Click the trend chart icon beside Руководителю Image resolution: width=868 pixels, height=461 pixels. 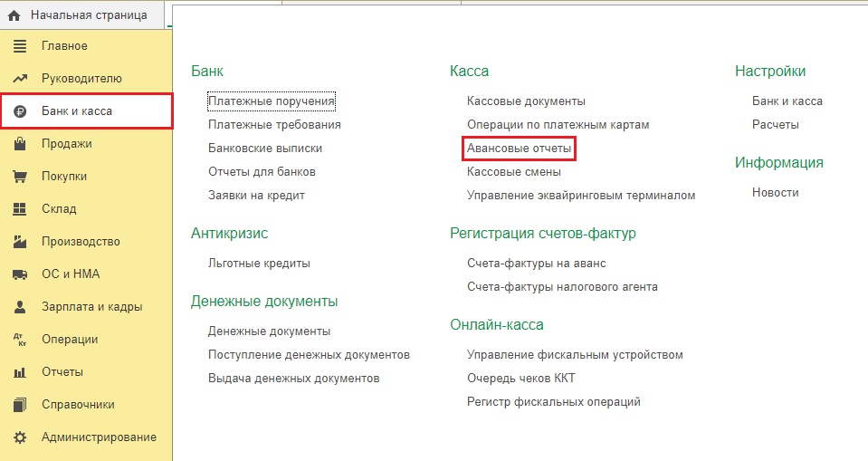pyautogui.click(x=20, y=79)
